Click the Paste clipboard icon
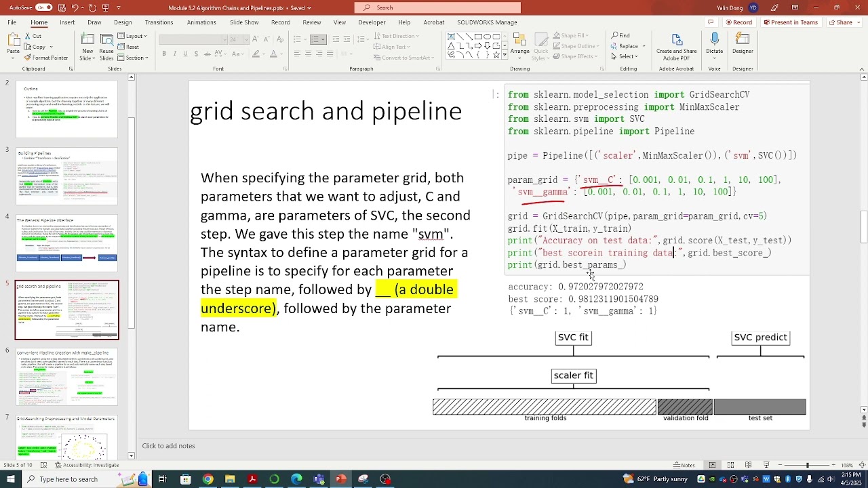 pos(13,41)
